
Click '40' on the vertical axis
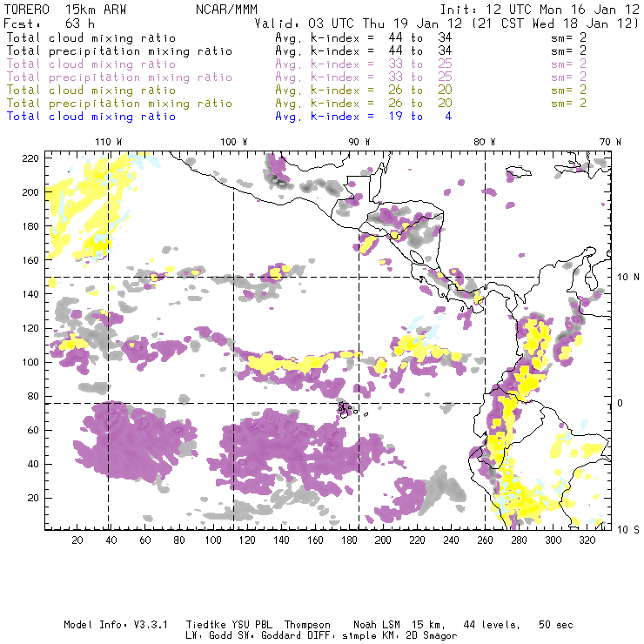pos(33,465)
